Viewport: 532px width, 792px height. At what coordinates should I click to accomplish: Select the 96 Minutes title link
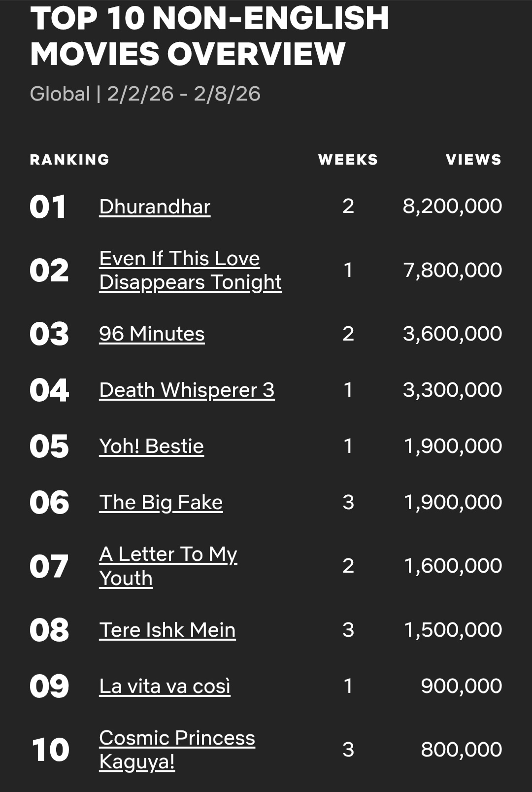[x=152, y=334]
